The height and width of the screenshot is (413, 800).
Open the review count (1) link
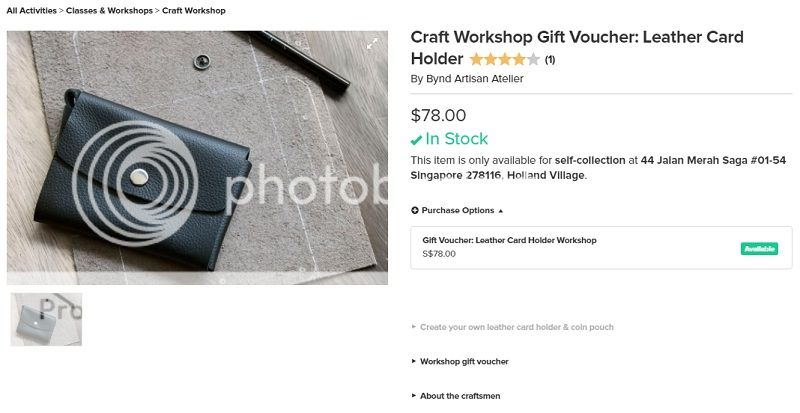point(549,60)
